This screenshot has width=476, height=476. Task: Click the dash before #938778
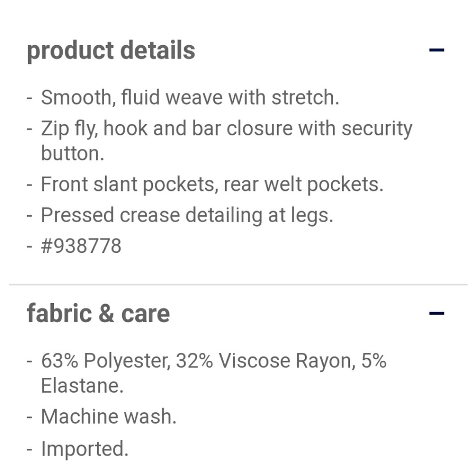30,246
